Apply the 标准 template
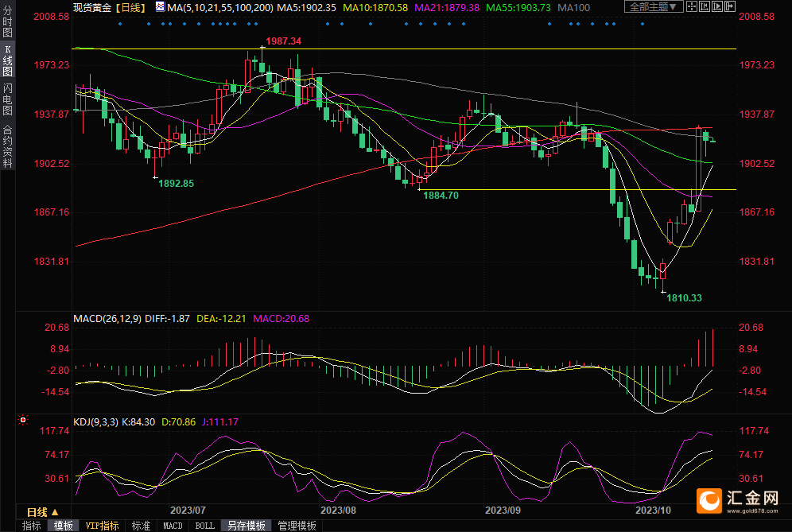The image size is (792, 532). [x=141, y=526]
